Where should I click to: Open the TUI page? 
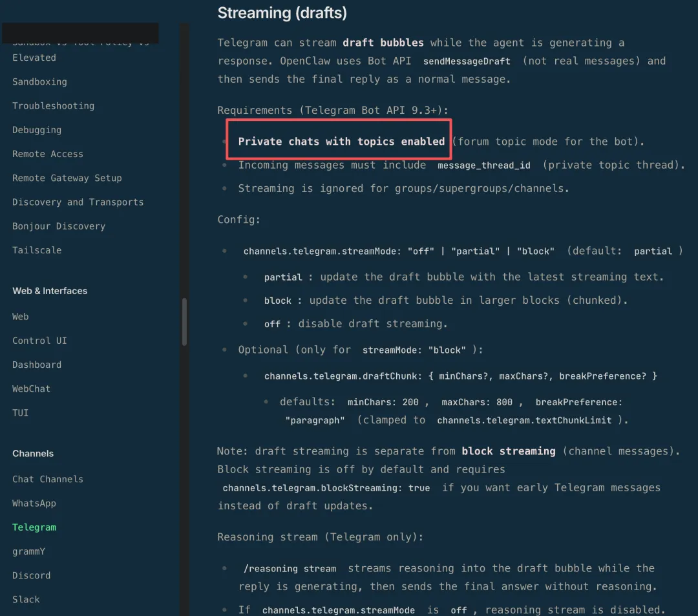point(20,412)
